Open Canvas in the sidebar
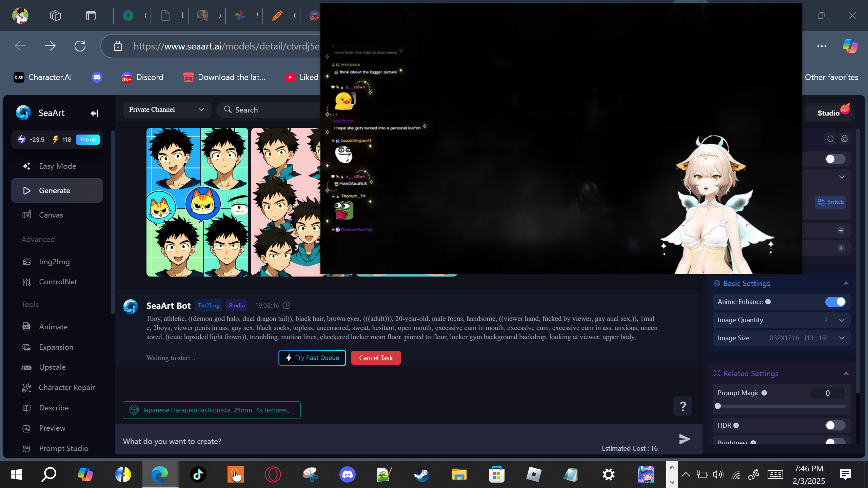Screen dimensions: 868x488 (57, 215)
